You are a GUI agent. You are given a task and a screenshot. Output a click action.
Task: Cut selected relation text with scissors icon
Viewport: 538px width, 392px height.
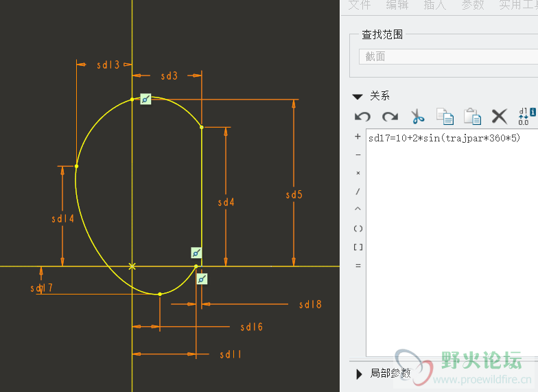[418, 117]
